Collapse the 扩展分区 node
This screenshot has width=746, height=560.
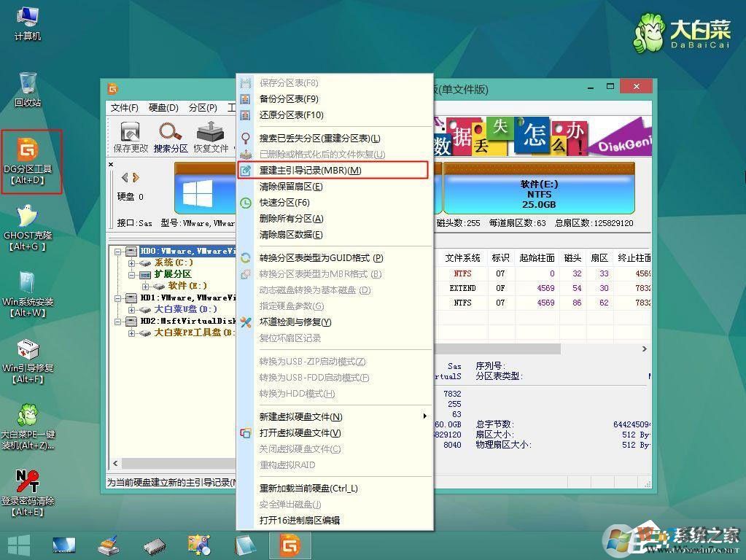tap(131, 274)
